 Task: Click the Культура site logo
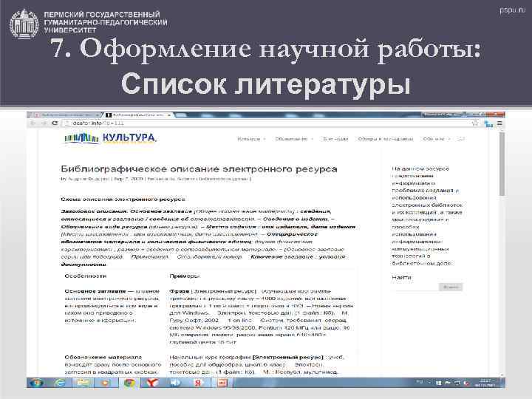[110, 137]
